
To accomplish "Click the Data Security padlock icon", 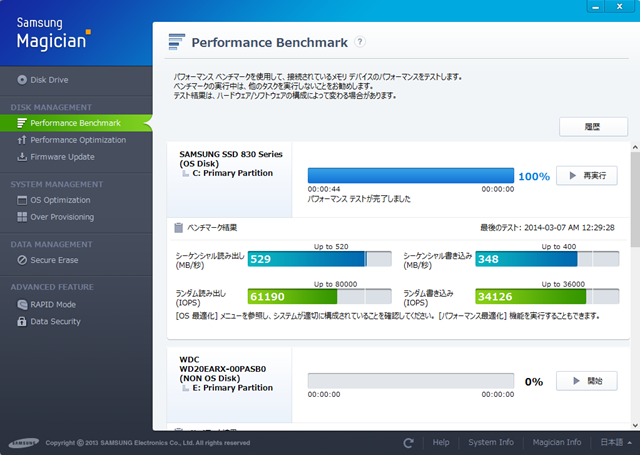I will click(22, 322).
